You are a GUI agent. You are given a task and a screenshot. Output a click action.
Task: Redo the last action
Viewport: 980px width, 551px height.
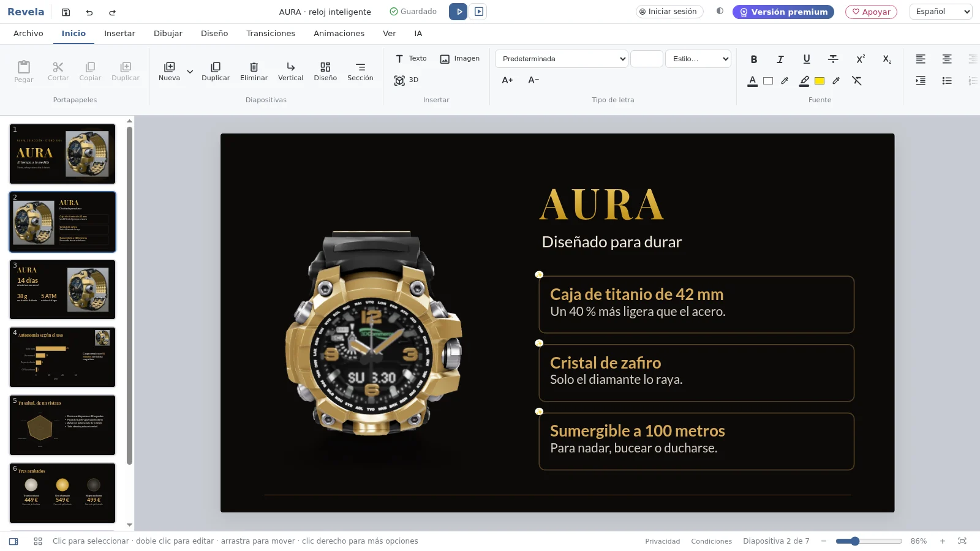coord(112,12)
